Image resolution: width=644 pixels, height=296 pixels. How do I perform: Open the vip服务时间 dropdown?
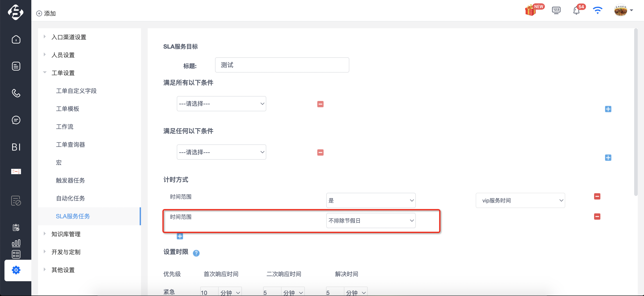tap(520, 200)
